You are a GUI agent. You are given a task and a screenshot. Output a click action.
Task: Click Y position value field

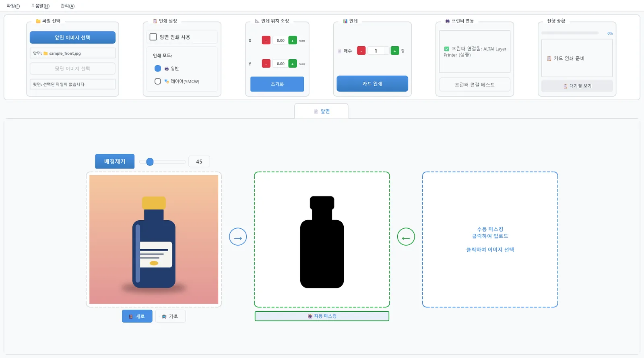point(280,64)
